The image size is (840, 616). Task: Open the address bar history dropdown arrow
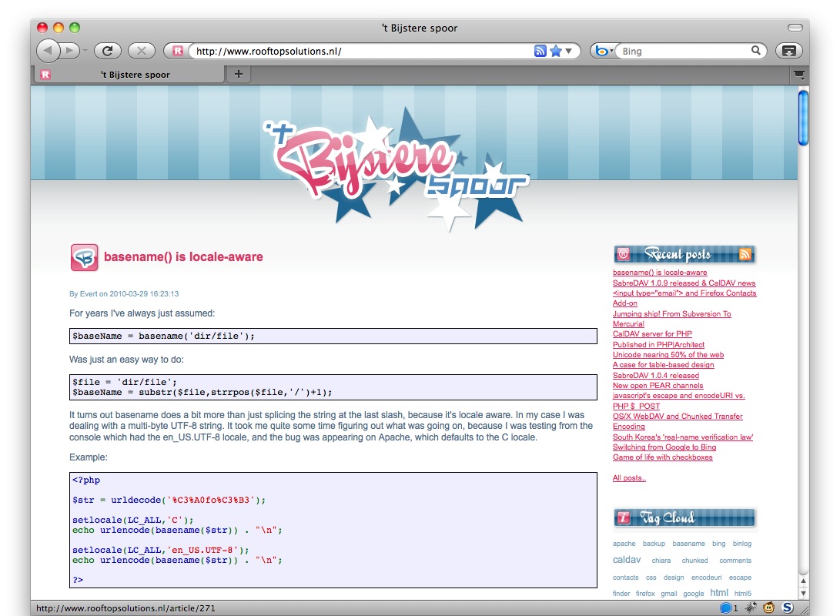[x=569, y=51]
